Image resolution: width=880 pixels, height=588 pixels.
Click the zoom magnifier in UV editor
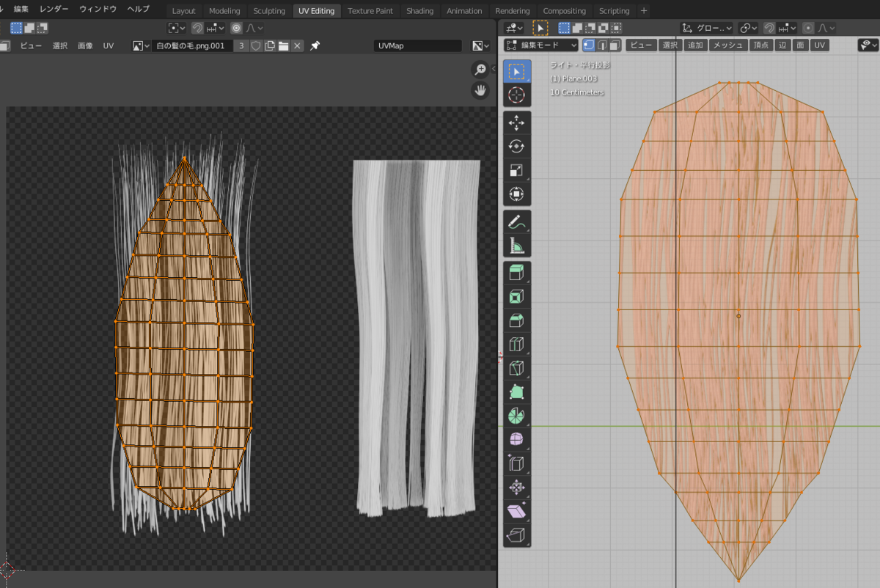click(x=480, y=70)
